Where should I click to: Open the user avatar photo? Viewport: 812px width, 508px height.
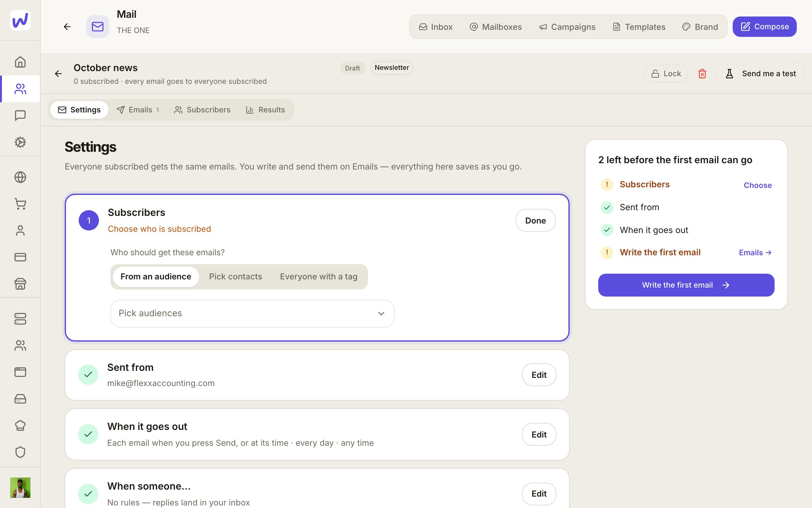(x=20, y=487)
